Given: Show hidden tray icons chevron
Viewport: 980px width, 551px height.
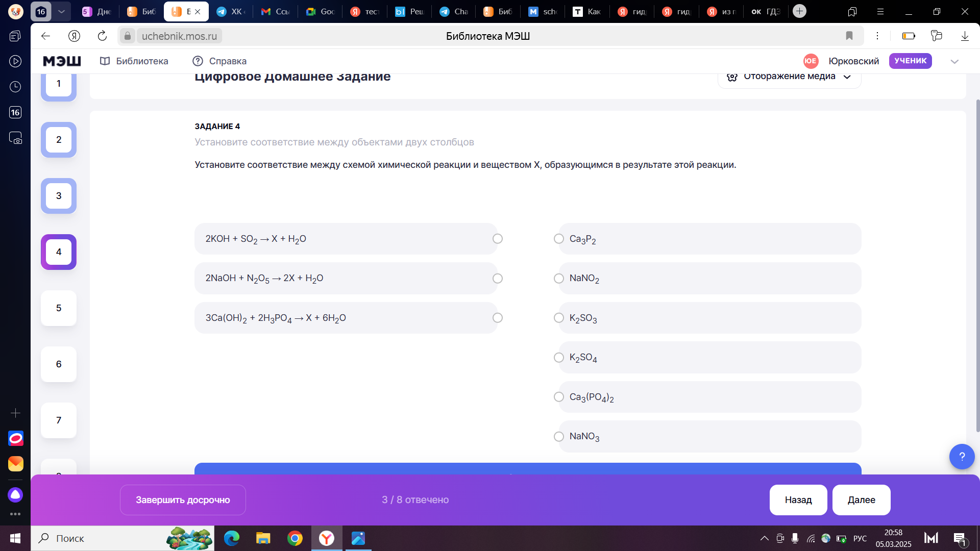Looking at the screenshot, I should point(764,538).
